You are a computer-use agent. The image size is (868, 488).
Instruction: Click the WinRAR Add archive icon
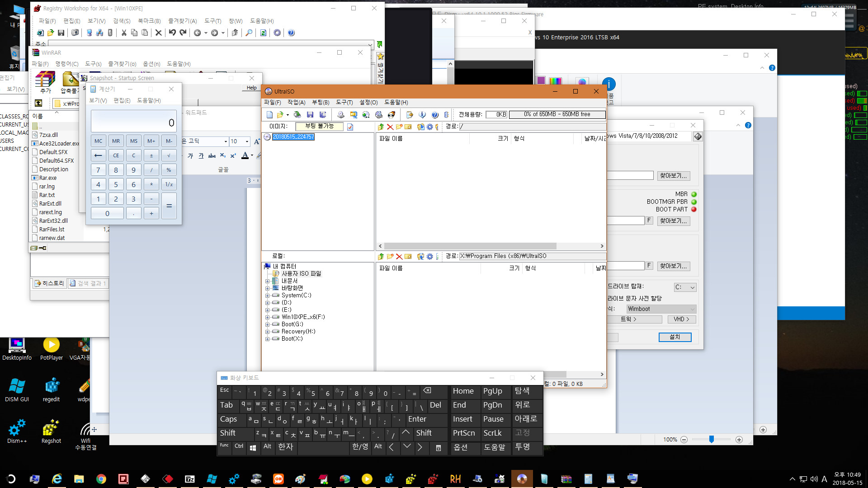pyautogui.click(x=45, y=83)
